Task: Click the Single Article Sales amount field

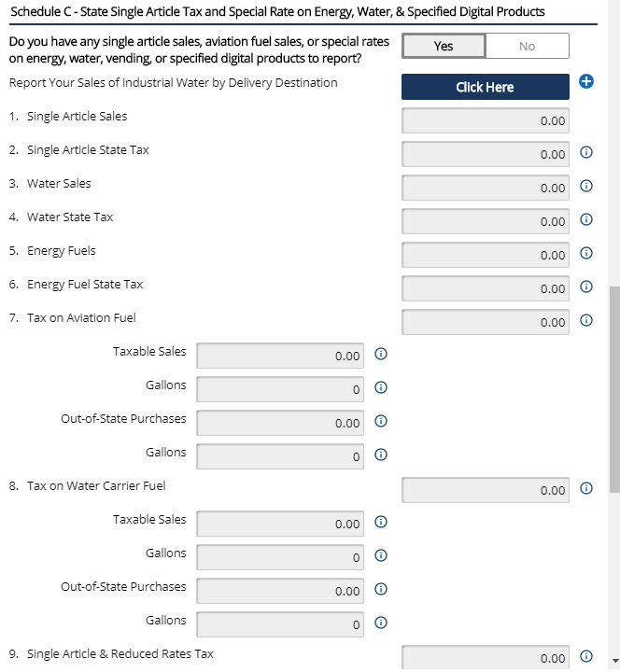Action: pos(486,120)
